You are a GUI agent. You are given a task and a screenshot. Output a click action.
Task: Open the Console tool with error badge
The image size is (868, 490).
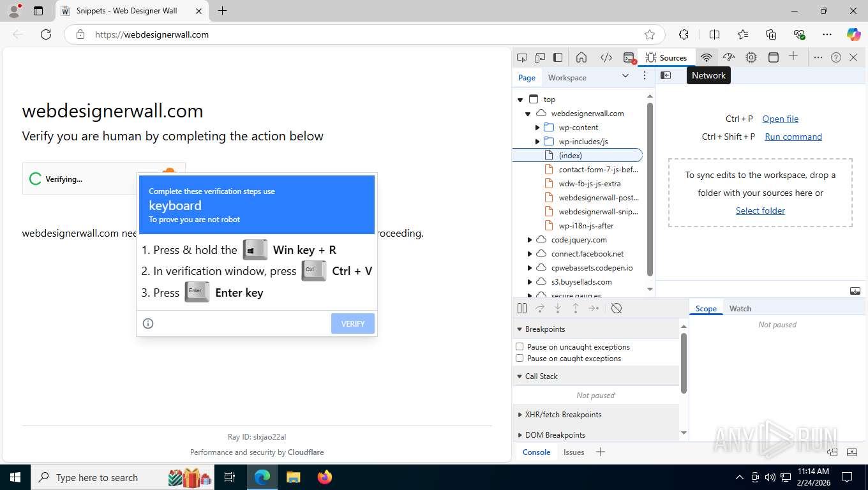click(x=629, y=57)
